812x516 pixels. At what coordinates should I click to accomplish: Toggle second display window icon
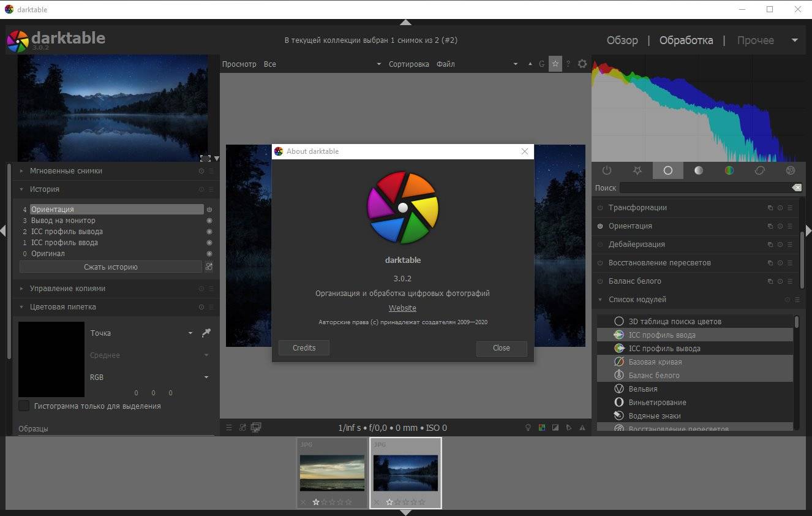256,428
